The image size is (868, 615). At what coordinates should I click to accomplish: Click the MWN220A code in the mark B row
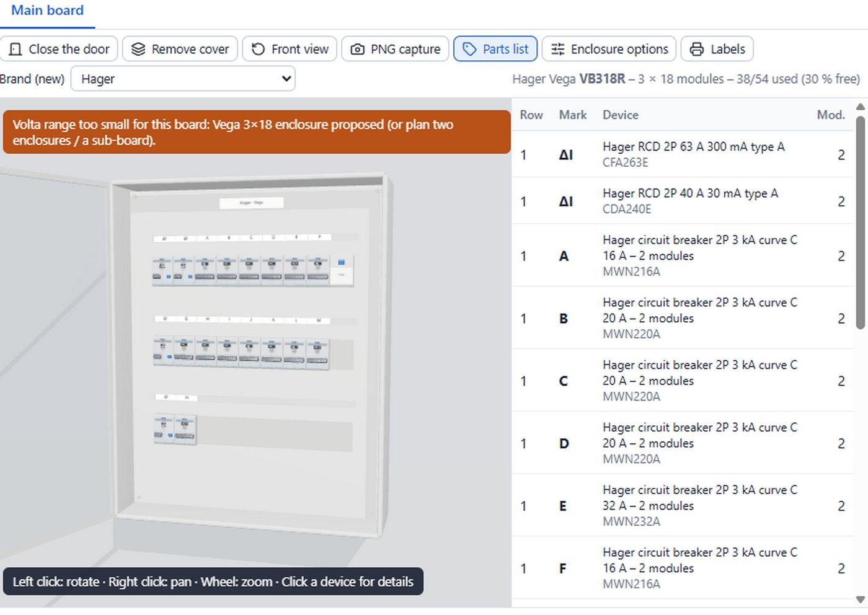pyautogui.click(x=631, y=334)
